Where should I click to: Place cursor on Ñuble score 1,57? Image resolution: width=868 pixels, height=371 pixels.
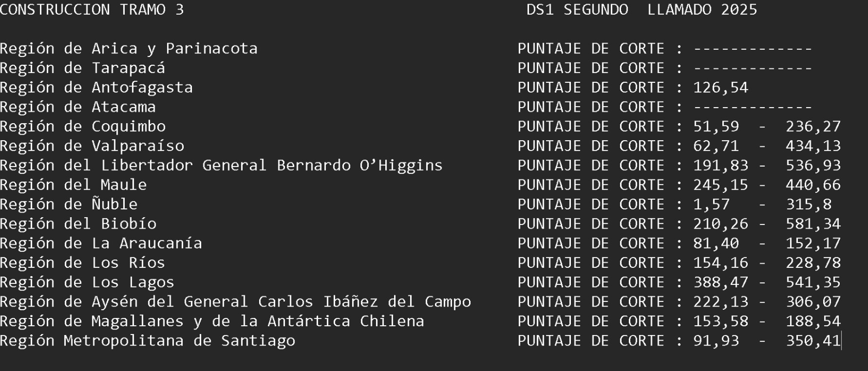point(711,204)
